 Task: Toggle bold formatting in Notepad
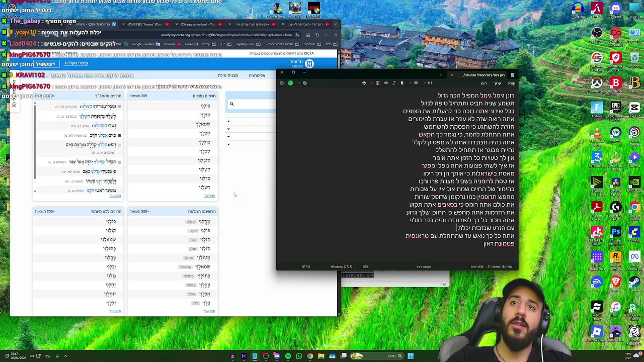point(402,83)
